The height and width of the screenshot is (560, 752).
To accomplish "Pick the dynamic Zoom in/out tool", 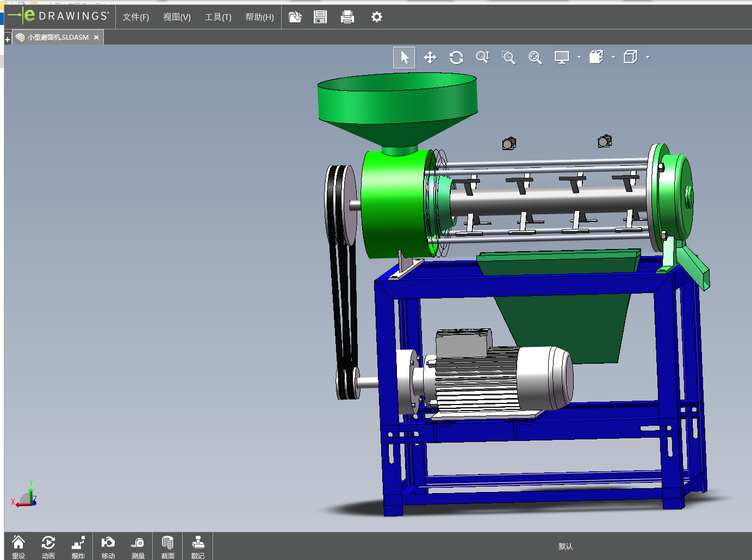I will tap(482, 58).
